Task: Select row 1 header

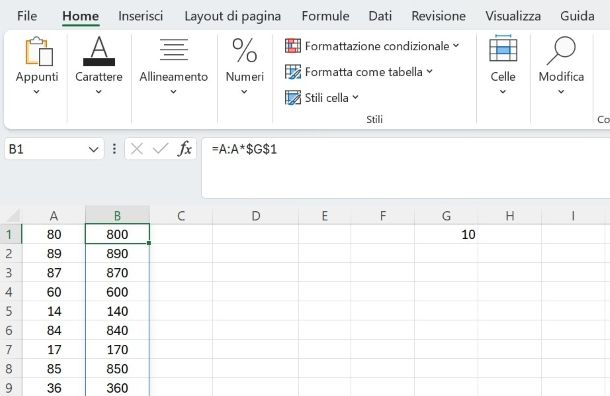Action: pyautogui.click(x=11, y=234)
